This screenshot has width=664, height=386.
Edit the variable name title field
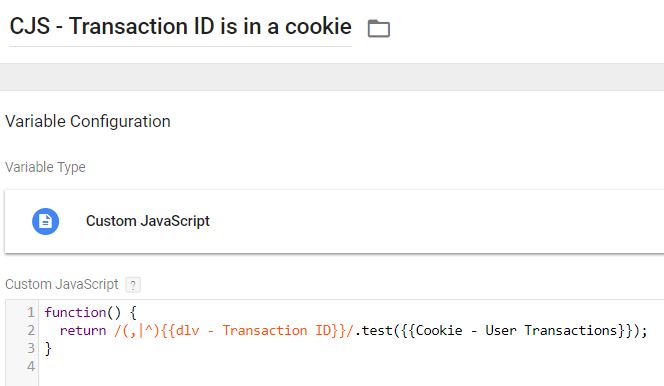180,27
